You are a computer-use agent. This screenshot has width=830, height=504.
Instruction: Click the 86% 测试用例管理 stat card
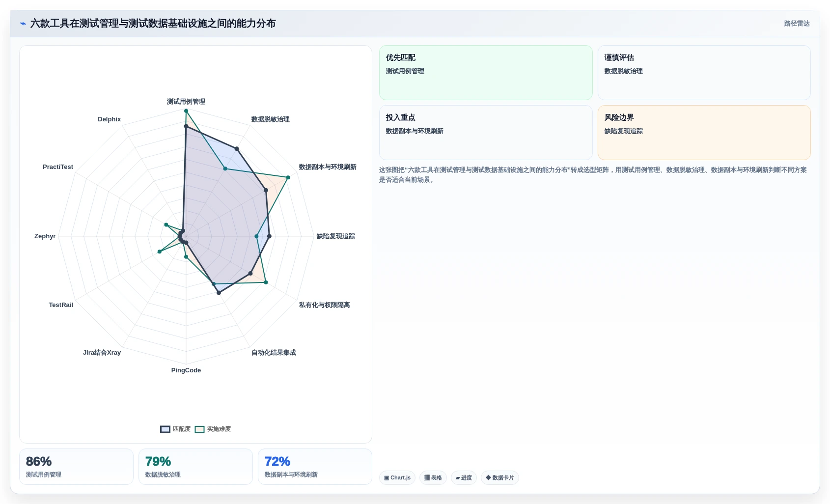tap(76, 467)
